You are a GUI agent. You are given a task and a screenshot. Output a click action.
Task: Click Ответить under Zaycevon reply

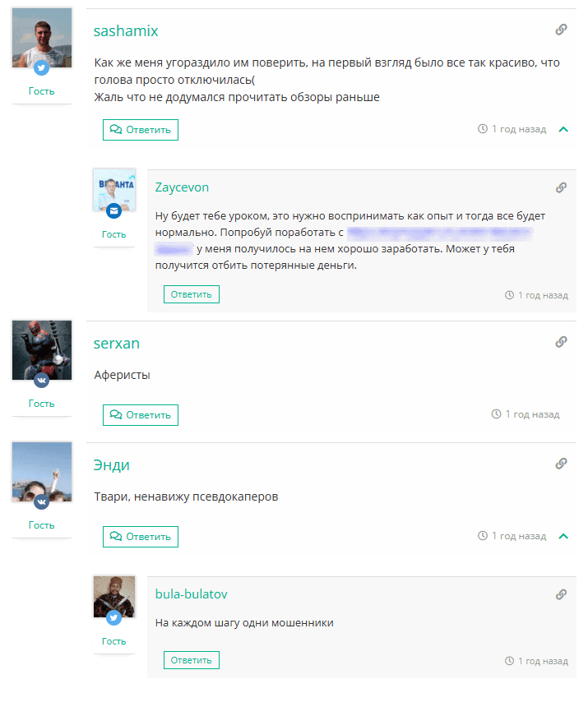(192, 294)
